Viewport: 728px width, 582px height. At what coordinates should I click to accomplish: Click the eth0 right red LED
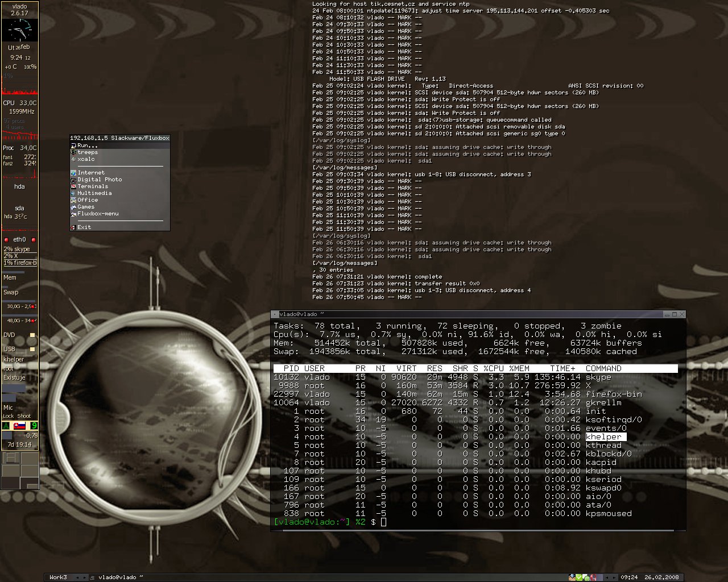(x=34, y=240)
